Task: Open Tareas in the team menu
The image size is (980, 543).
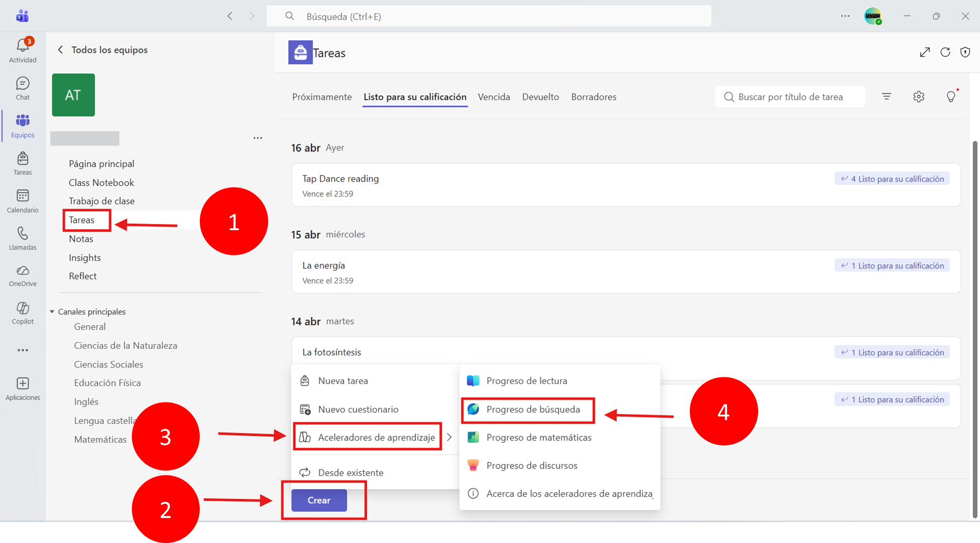Action: click(81, 220)
